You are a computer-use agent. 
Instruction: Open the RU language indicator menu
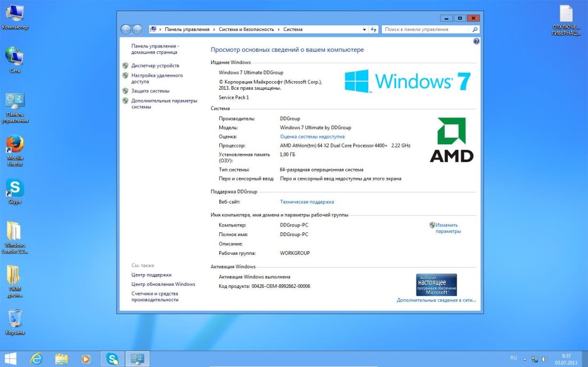(514, 358)
